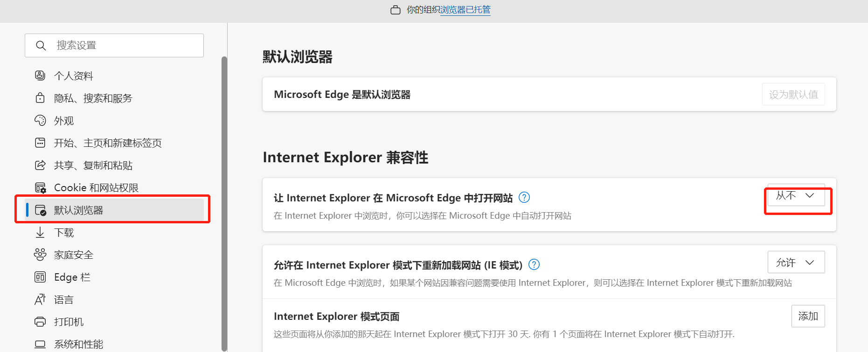
Task: Click help icon next to IE 模式 reload setting
Action: 534,265
